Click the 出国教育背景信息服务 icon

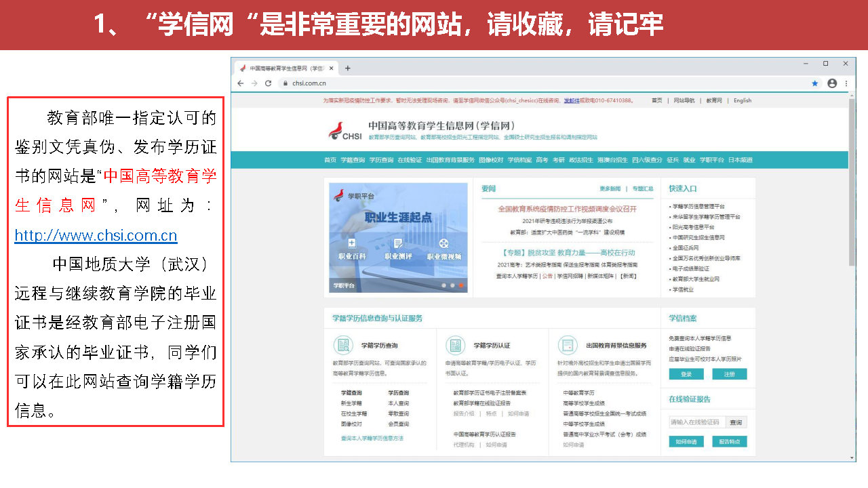pos(567,345)
